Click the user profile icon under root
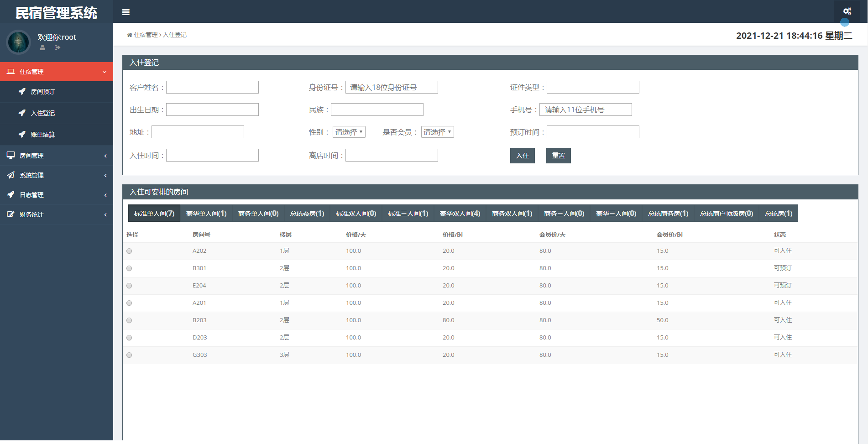Screen dimensions: 868x444 [x=42, y=47]
